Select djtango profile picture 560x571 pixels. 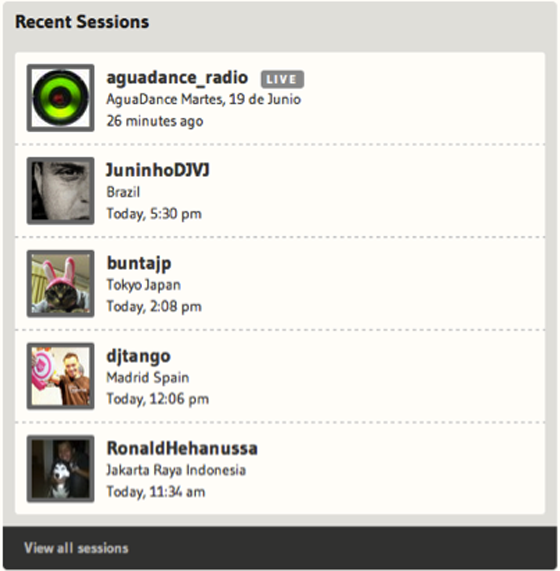click(x=60, y=376)
